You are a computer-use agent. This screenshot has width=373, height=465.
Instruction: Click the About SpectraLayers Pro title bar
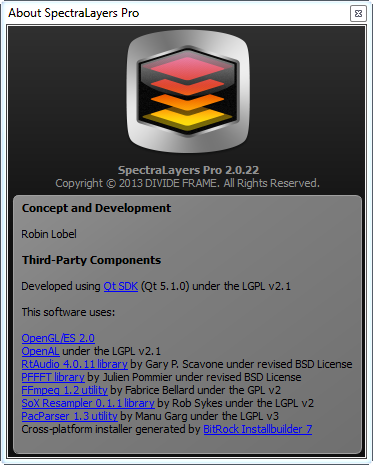[x=177, y=13]
